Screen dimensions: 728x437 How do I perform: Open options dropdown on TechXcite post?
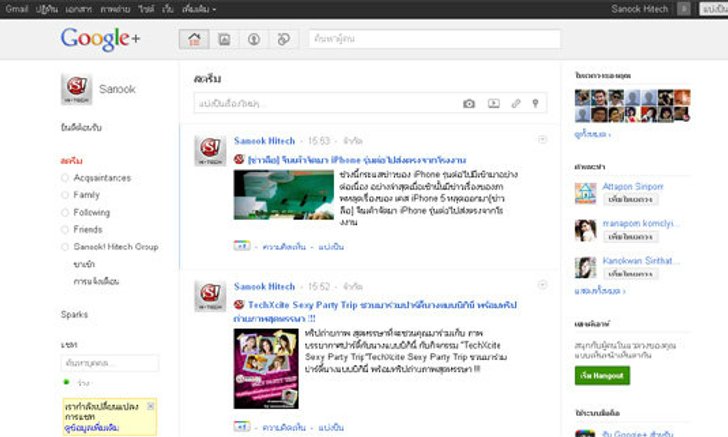click(x=542, y=285)
